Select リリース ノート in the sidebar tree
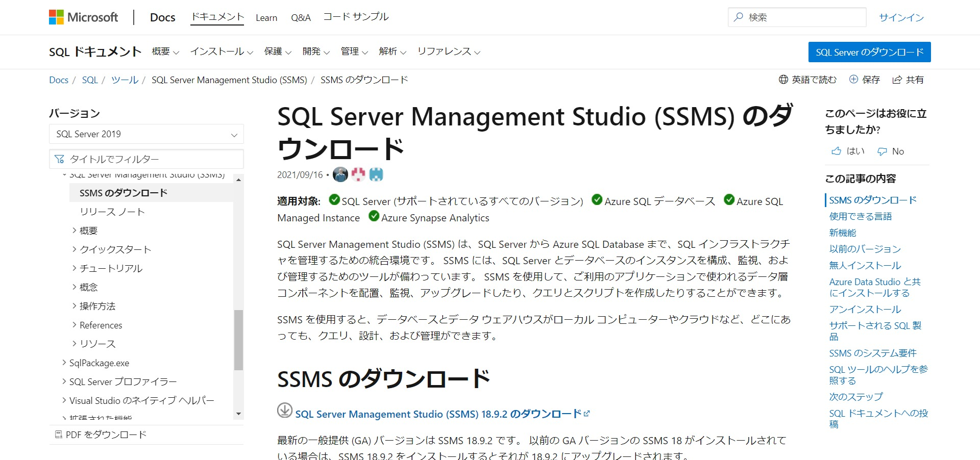The height and width of the screenshot is (460, 980). (x=112, y=212)
